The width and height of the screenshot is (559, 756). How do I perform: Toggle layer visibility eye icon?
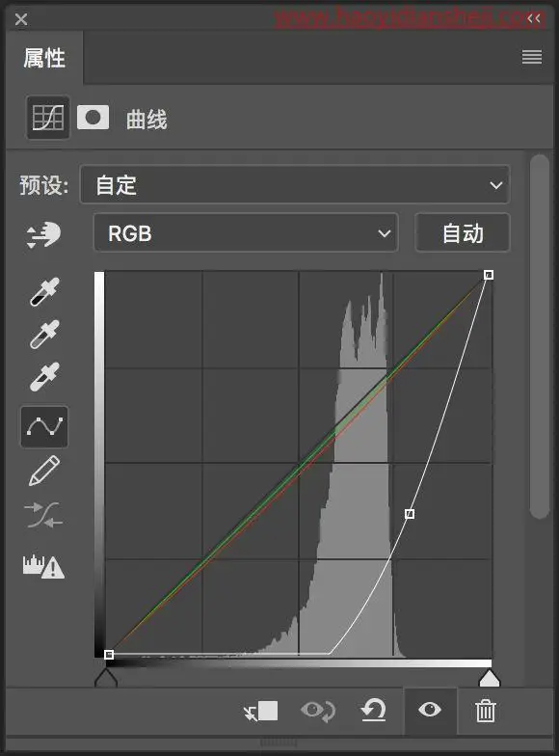coord(430,710)
